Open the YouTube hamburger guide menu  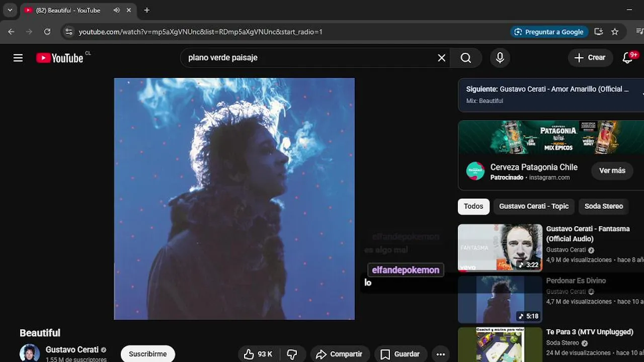click(18, 58)
